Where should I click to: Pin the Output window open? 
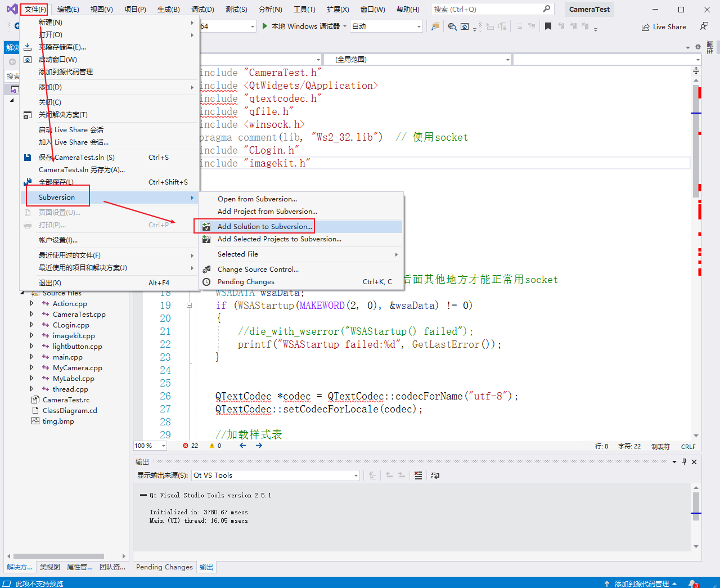click(x=684, y=461)
